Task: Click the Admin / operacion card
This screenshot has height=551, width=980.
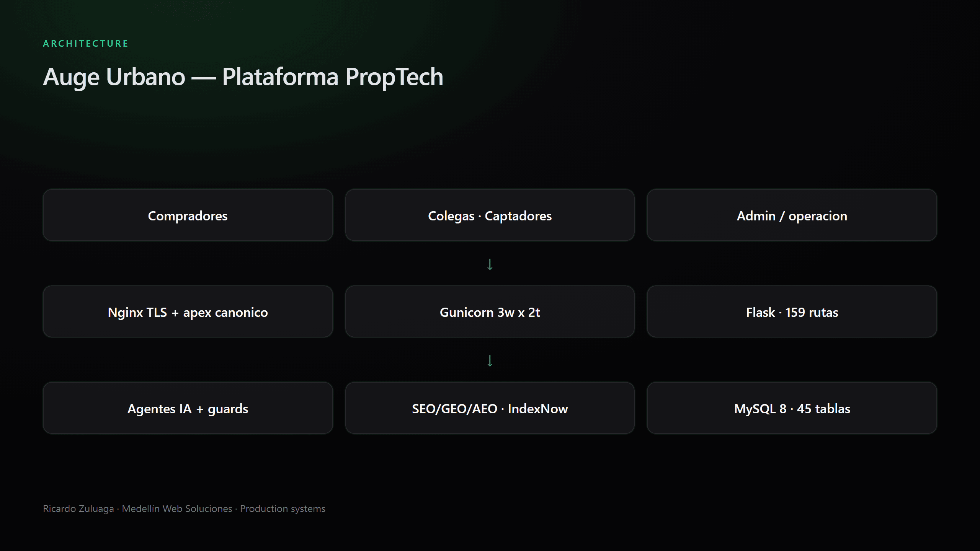Action: coord(792,215)
